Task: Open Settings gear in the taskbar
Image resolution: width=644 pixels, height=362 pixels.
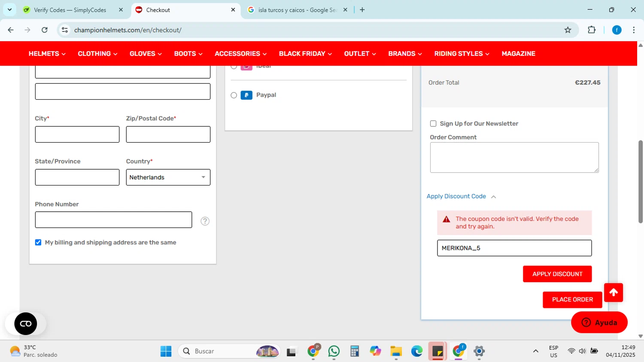Action: tap(479, 351)
